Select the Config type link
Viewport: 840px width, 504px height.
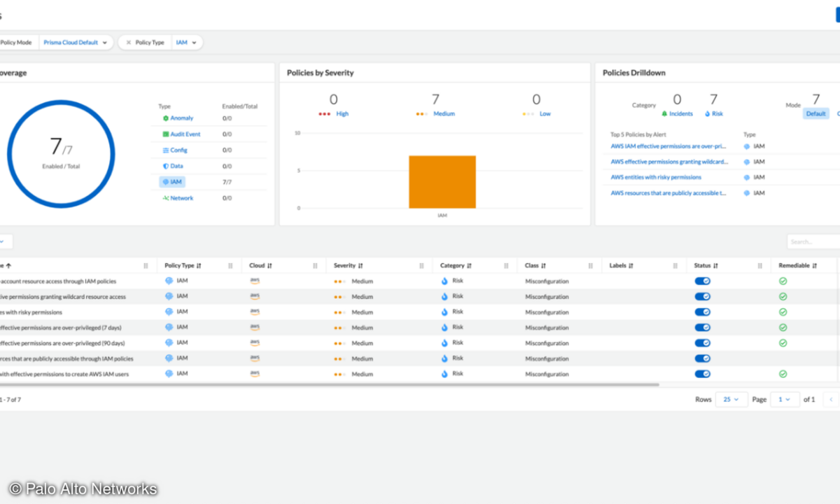tap(178, 150)
